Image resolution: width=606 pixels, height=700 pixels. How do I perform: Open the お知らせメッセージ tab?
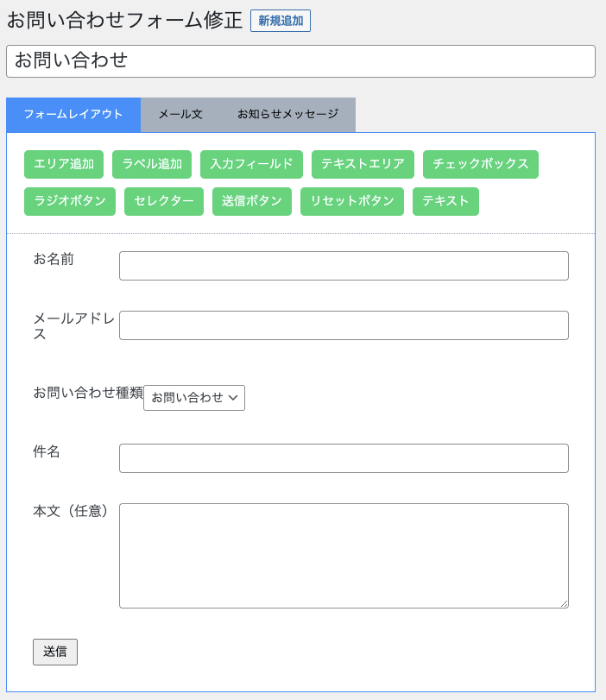287,115
